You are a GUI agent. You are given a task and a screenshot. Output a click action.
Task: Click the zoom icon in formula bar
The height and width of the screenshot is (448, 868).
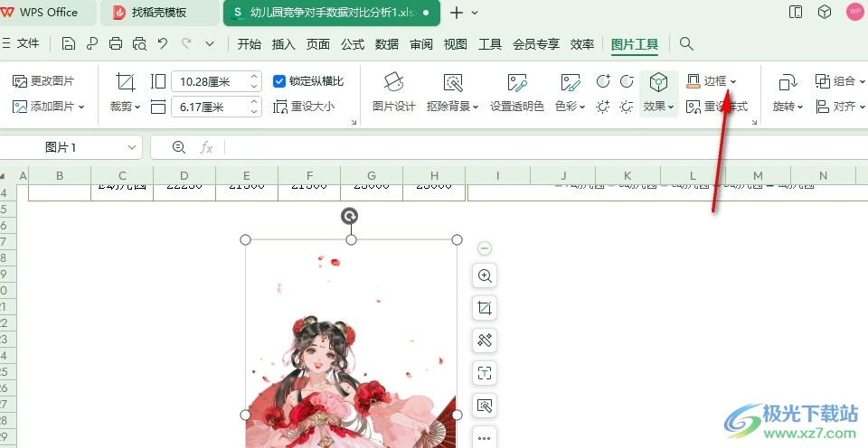(178, 147)
